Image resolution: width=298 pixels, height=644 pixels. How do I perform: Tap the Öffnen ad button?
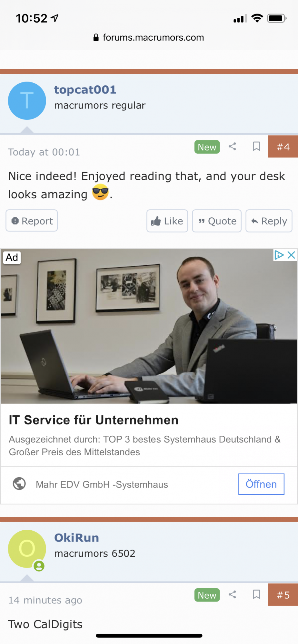click(261, 484)
